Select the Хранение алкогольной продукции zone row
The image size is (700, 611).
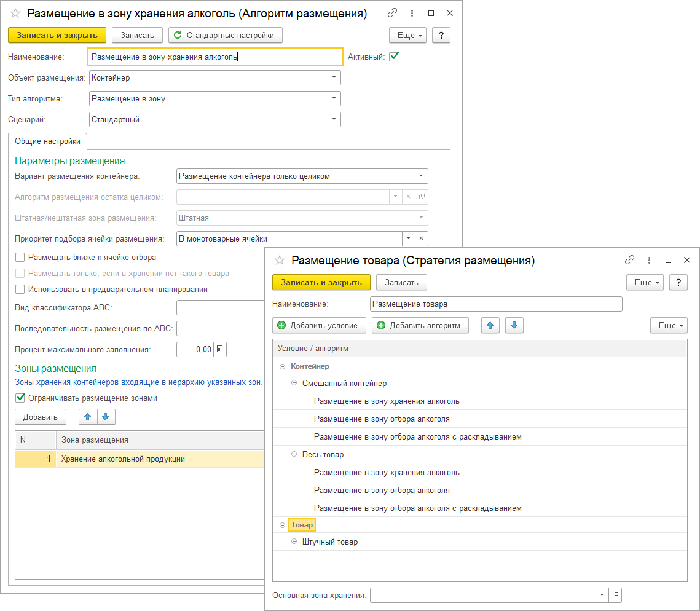[x=123, y=459]
